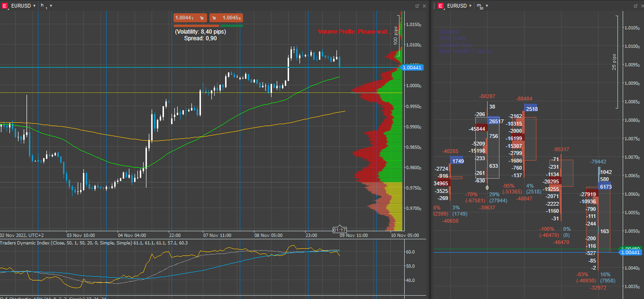Click the Buy button at 1.0045
Image resolution: width=644 pixels, height=299 pixels.
[x=226, y=18]
